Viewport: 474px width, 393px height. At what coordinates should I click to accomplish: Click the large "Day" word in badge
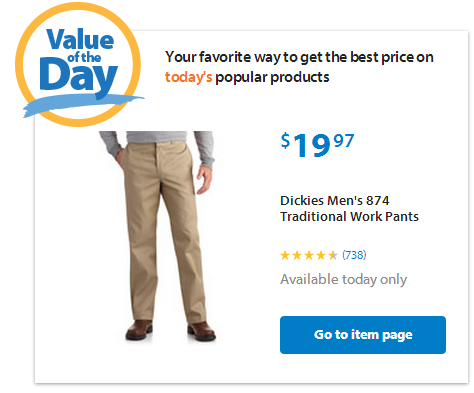click(x=79, y=77)
